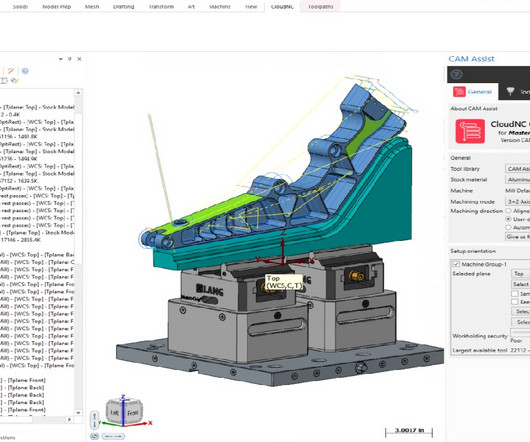Toggle the Machine Group-1 checkbox
The width and height of the screenshot is (530, 442).
tap(456, 264)
